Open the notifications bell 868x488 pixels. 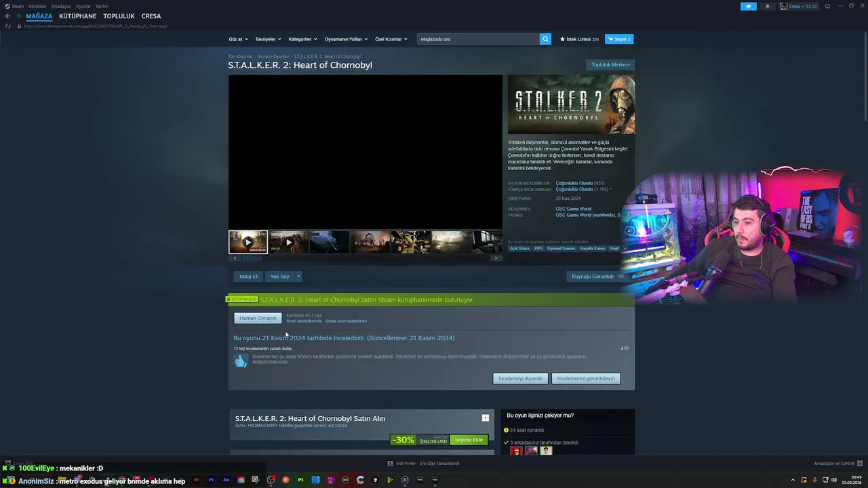[x=768, y=6]
